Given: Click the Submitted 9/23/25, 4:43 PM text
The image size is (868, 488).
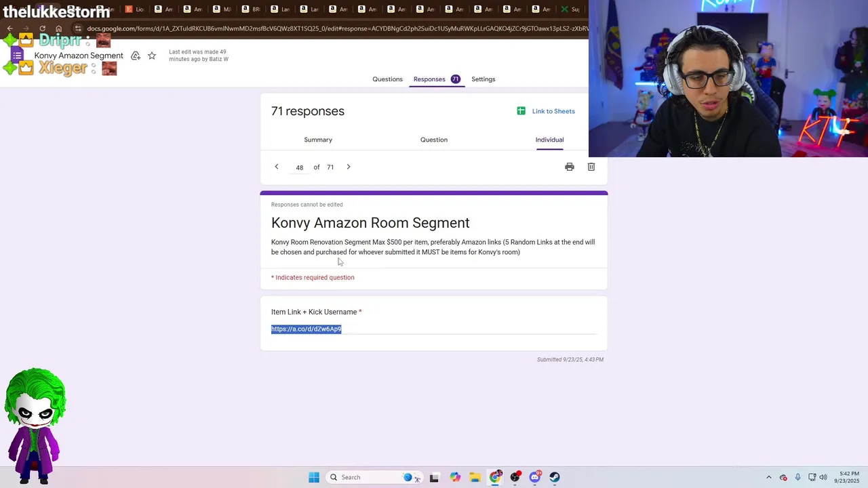Looking at the screenshot, I should (570, 359).
